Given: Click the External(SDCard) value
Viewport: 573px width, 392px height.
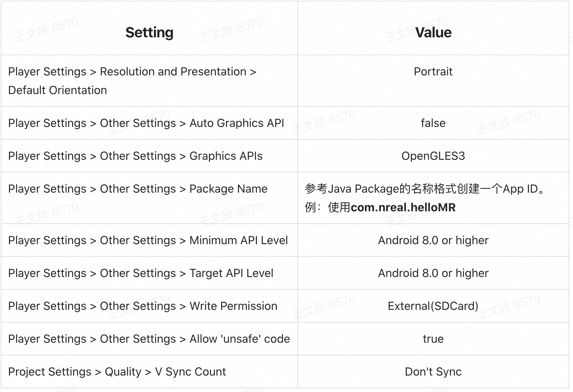Looking at the screenshot, I should coord(433,306).
